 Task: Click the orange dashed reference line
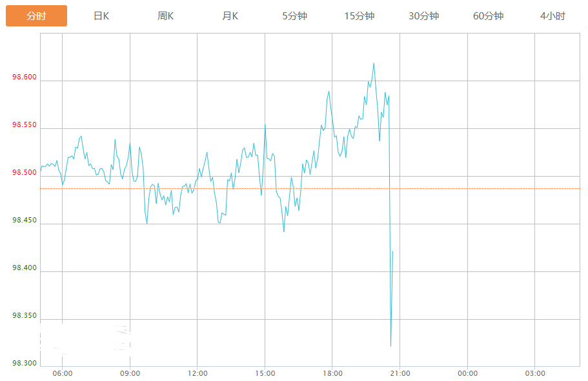(x=484, y=188)
